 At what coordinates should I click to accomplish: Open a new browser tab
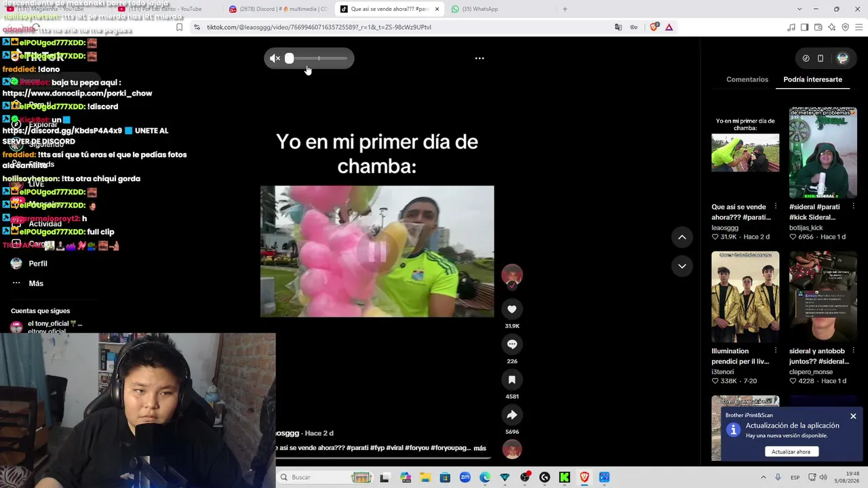click(x=565, y=9)
